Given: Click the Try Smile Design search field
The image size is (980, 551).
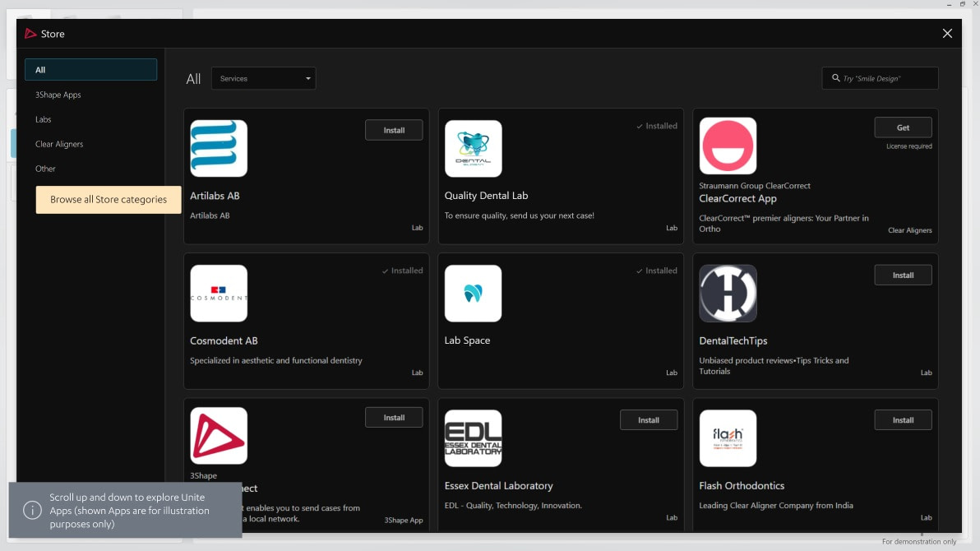Looking at the screenshot, I should click(x=880, y=77).
